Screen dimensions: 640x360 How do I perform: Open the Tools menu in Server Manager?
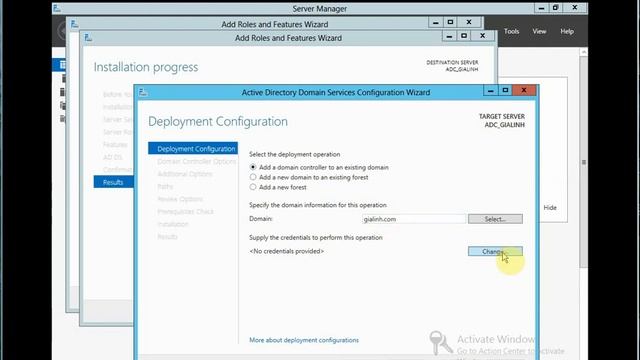511,31
